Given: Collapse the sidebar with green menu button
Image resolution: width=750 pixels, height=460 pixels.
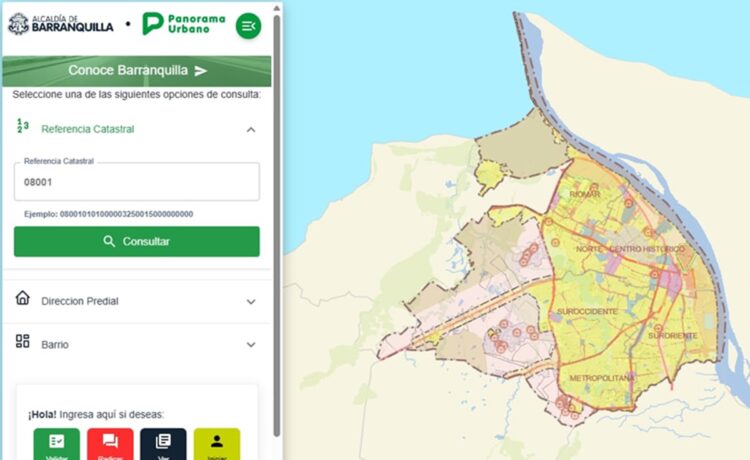Looking at the screenshot, I should point(248,25).
